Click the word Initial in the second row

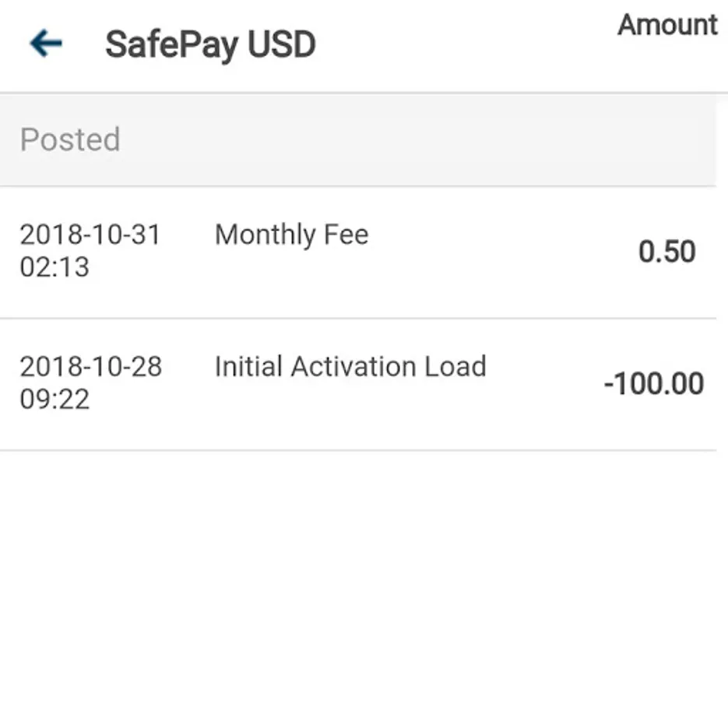click(x=248, y=366)
